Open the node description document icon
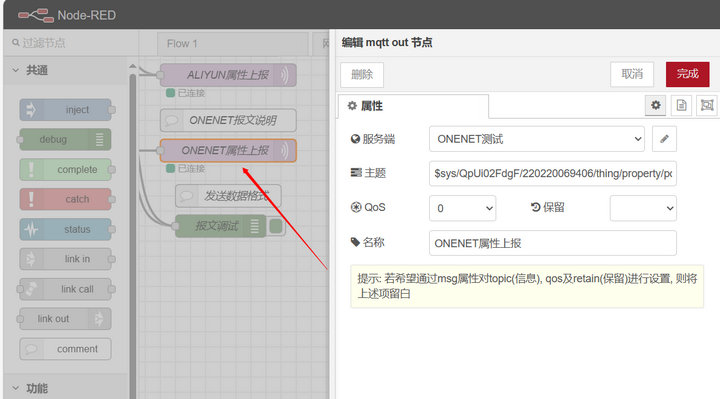 tap(681, 105)
